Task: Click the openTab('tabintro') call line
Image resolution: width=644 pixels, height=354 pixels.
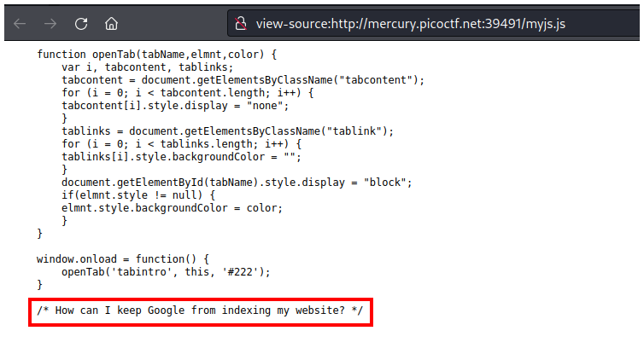Action: click(x=164, y=270)
